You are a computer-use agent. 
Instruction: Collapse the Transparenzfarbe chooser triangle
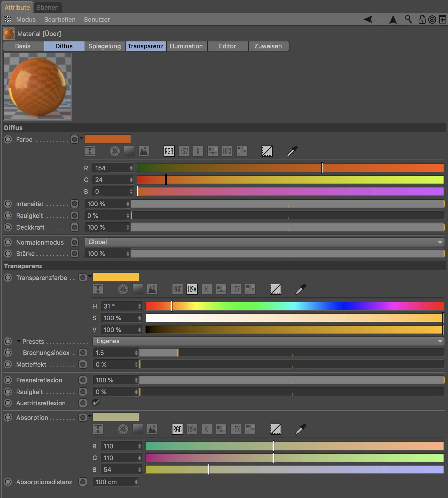click(x=90, y=276)
